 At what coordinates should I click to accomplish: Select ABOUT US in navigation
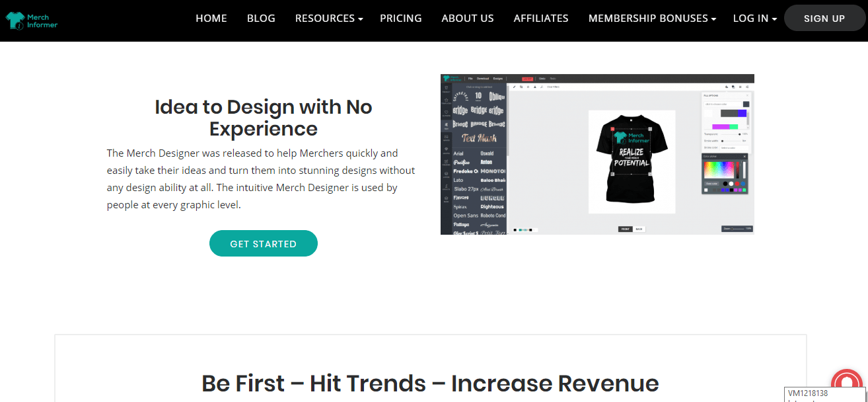click(468, 19)
